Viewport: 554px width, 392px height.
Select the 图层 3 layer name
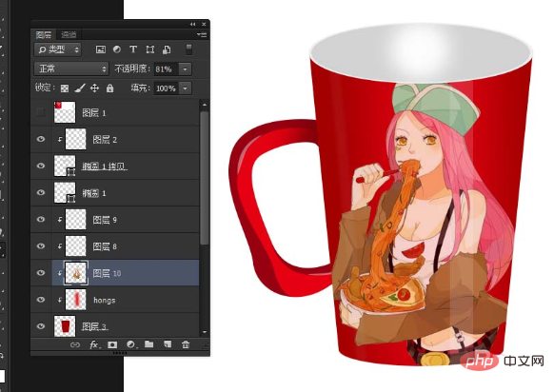(x=94, y=326)
